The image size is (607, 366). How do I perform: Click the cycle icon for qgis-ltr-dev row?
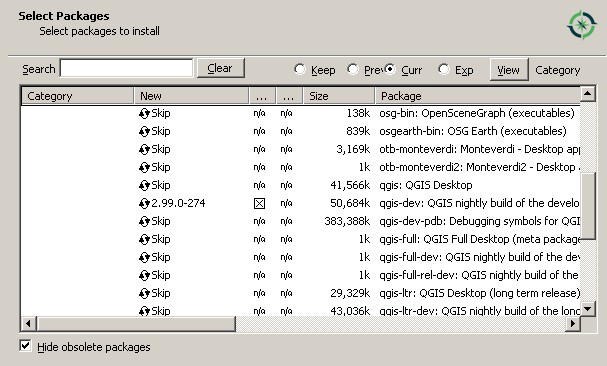[144, 311]
